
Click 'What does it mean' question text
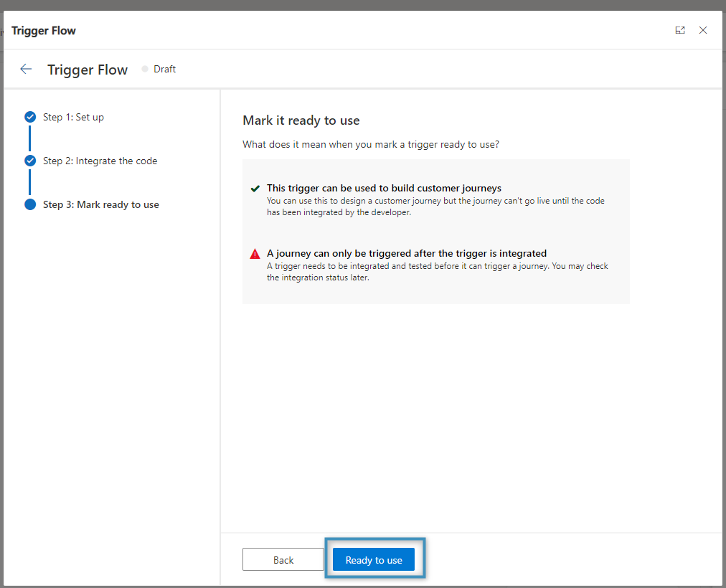(371, 144)
